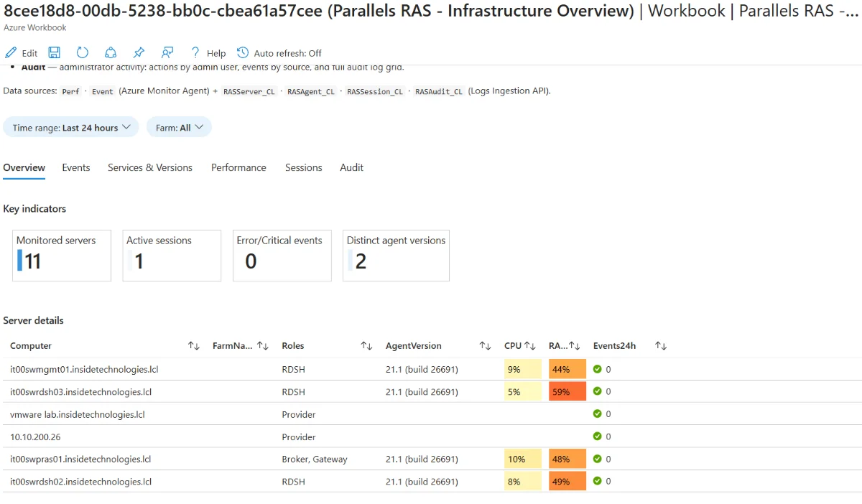Viewport: 862px width, 504px height.
Task: Click the RASSession_CL data source tag
Action: click(375, 92)
